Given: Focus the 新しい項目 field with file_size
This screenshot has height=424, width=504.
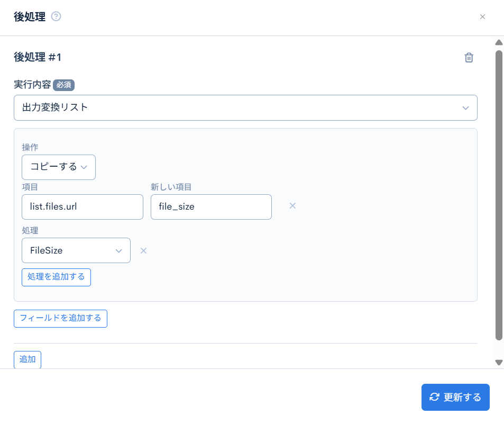Looking at the screenshot, I should coord(211,207).
